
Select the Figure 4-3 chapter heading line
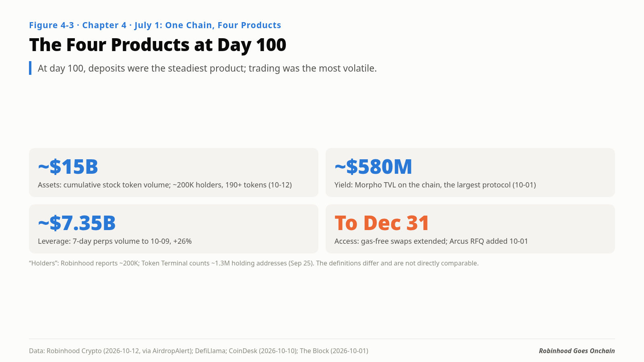(x=155, y=25)
